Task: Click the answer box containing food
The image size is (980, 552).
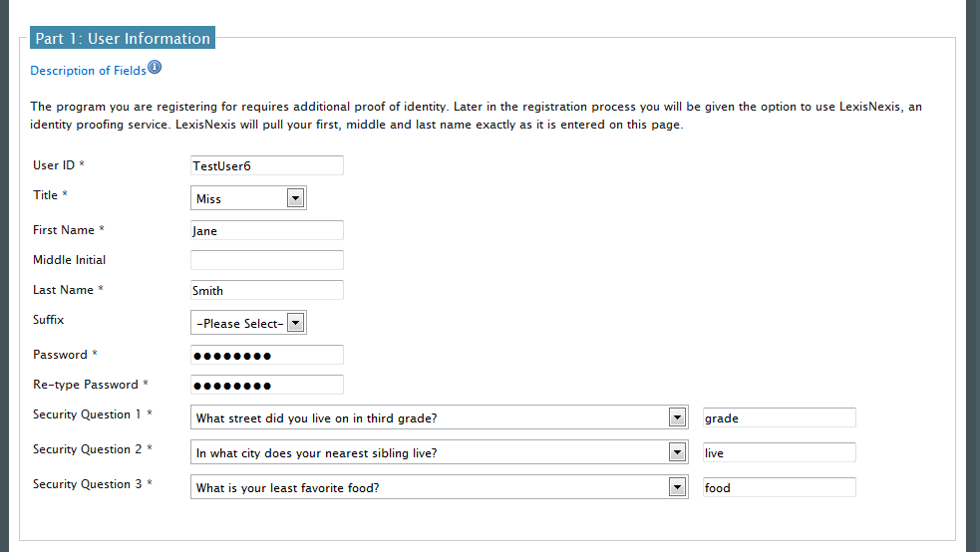Action: click(x=779, y=487)
